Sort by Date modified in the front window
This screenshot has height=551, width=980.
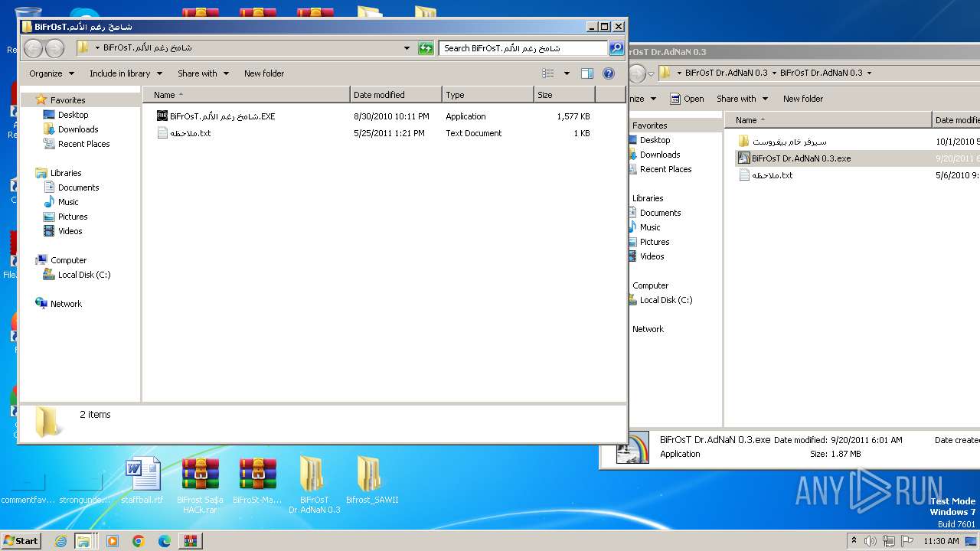(396, 95)
